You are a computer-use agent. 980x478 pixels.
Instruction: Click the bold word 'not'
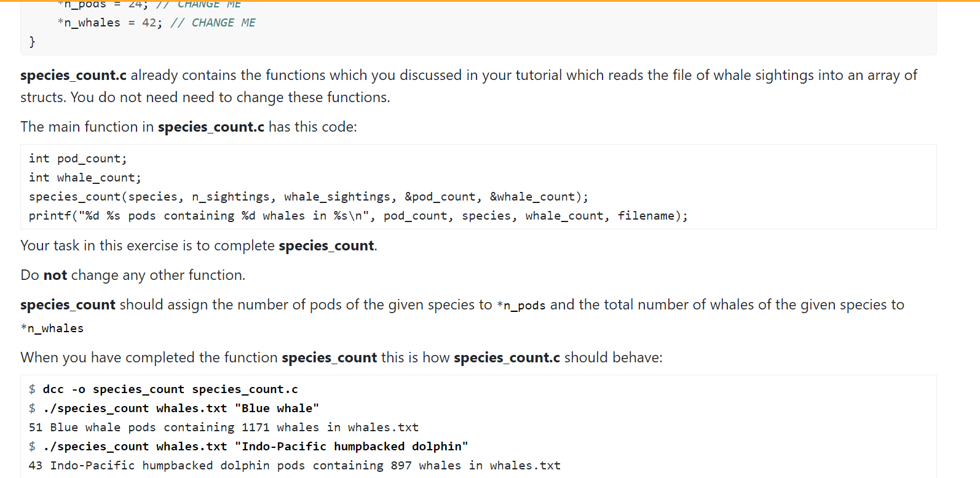click(x=55, y=275)
